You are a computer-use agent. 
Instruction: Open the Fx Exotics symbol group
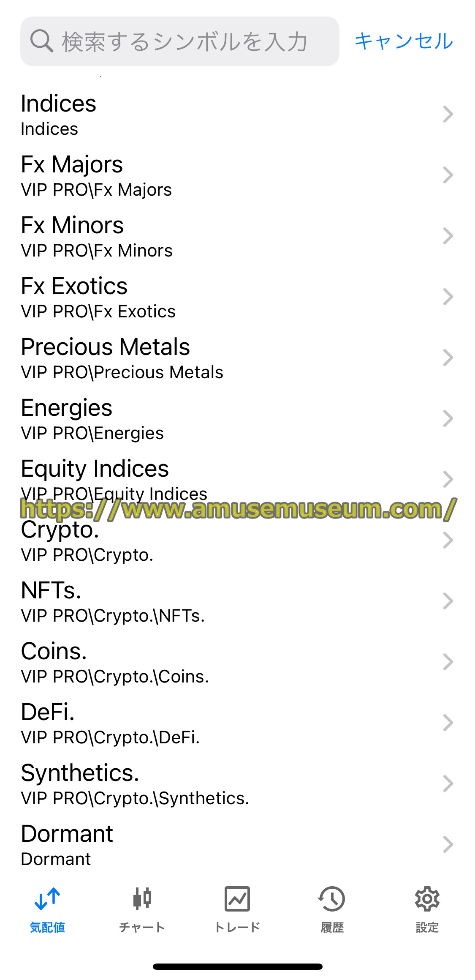coord(237,297)
